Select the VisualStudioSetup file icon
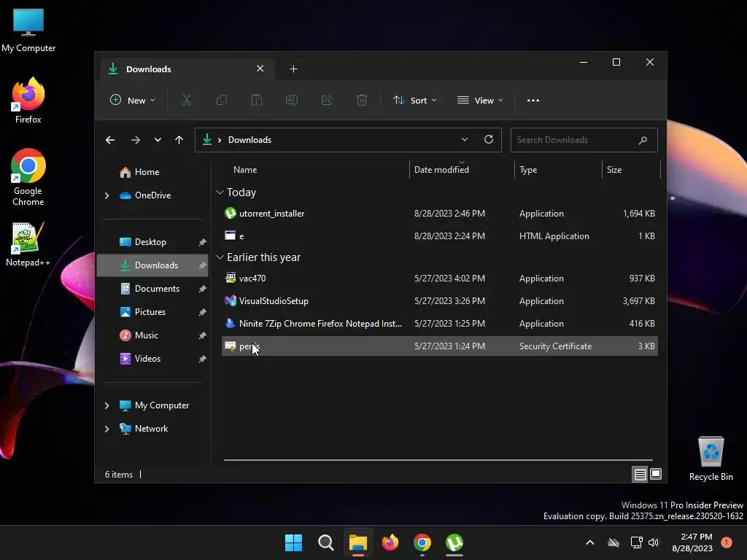 tap(230, 301)
